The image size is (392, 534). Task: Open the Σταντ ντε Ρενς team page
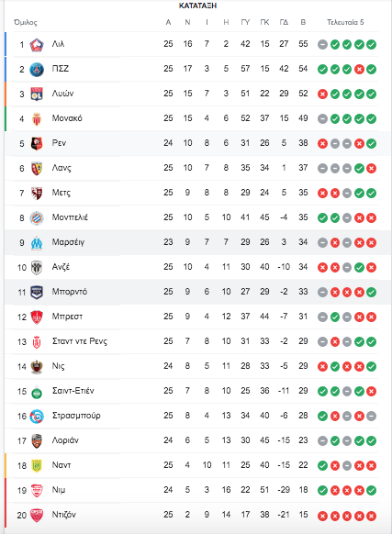coord(80,341)
